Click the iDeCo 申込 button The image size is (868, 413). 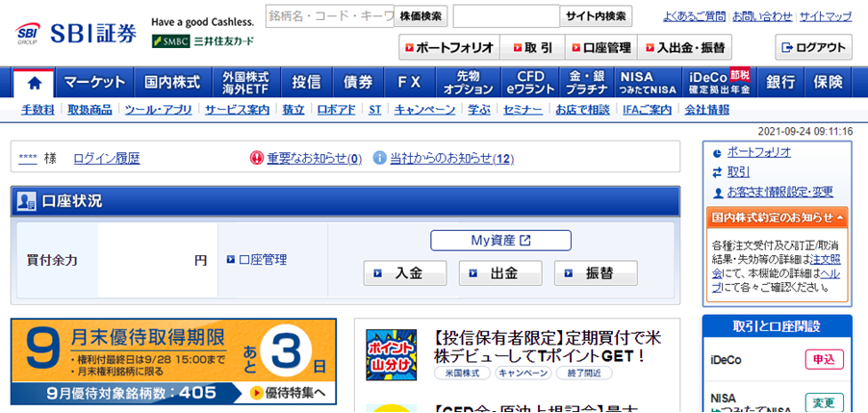[824, 359]
